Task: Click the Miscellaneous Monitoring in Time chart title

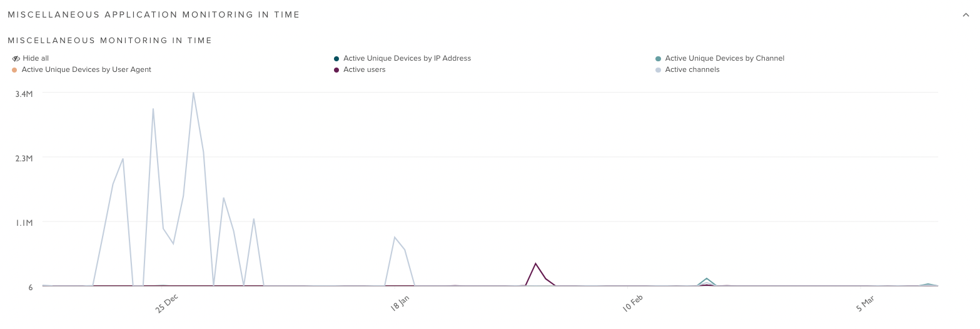Action: click(110, 41)
